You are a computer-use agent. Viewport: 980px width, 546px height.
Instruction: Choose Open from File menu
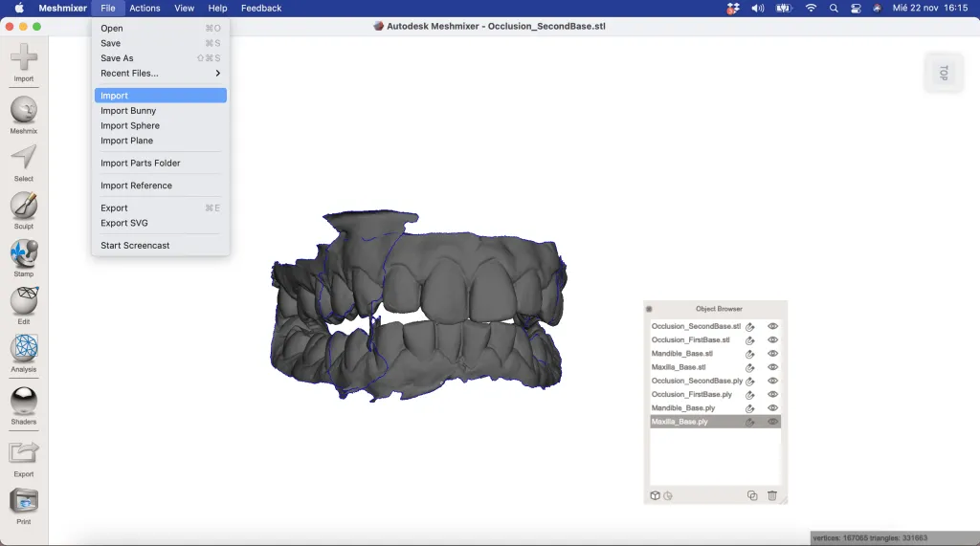[x=161, y=28]
